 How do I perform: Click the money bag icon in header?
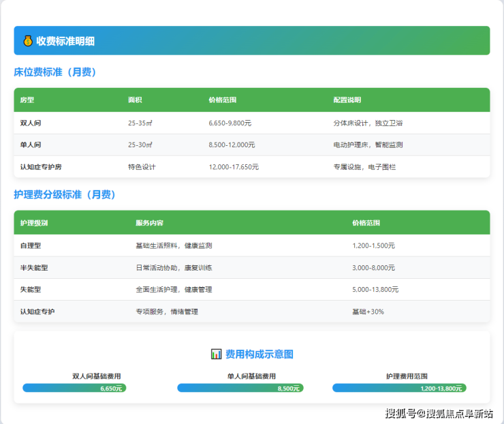click(27, 41)
